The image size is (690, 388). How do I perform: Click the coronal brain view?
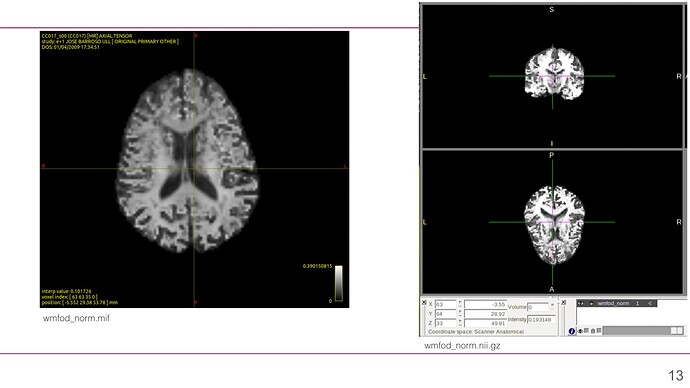pyautogui.click(x=554, y=73)
